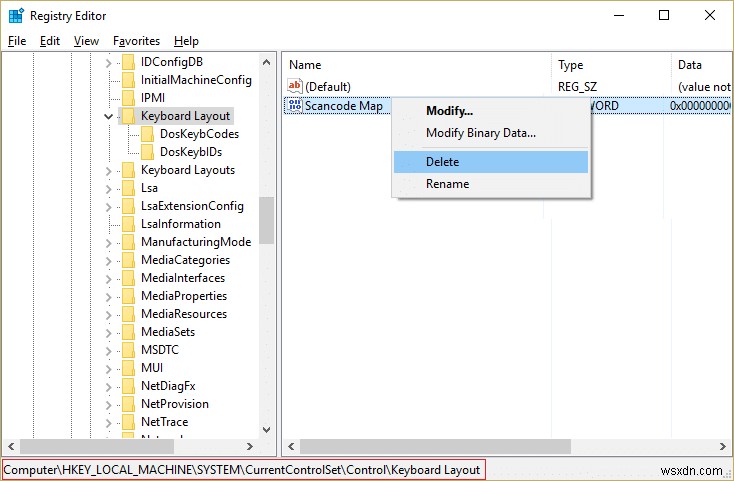Select the InitialMachineConfig folder icon
The width and height of the screenshot is (734, 481).
[128, 80]
